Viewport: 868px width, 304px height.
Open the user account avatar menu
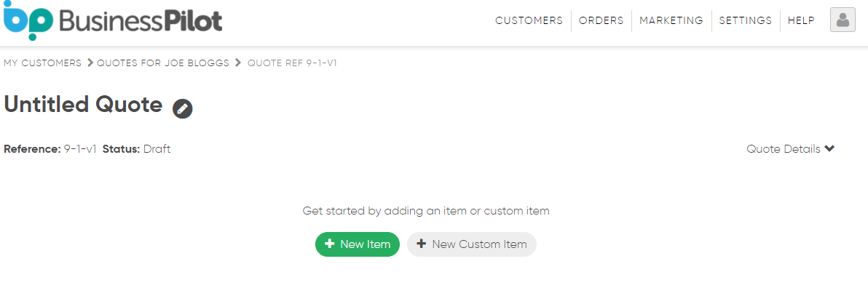click(843, 20)
